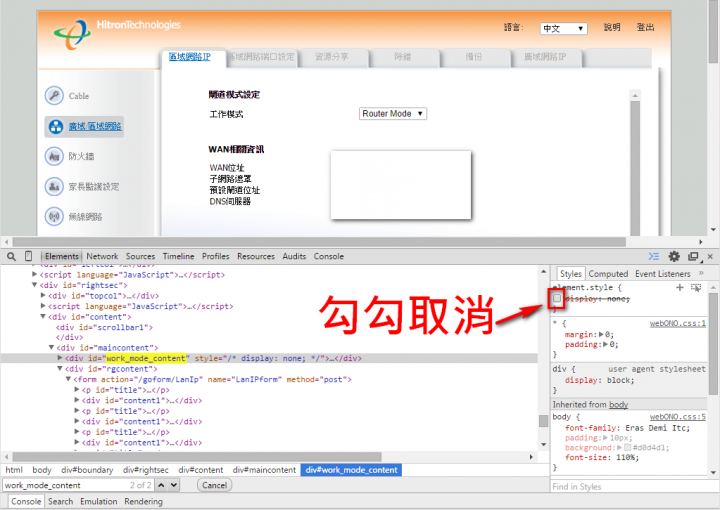Open the 區域網路端口設定 tab

pos(261,57)
